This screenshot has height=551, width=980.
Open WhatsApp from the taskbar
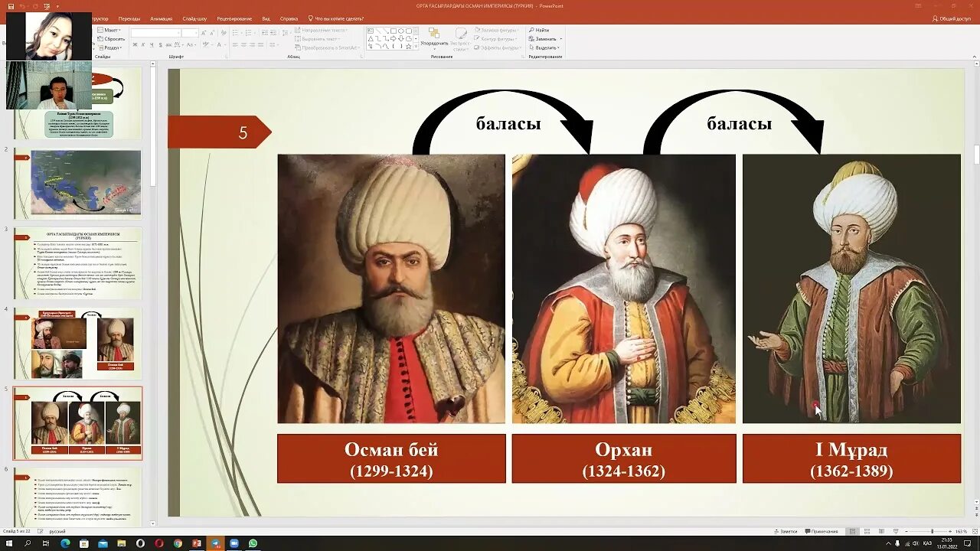(253, 543)
